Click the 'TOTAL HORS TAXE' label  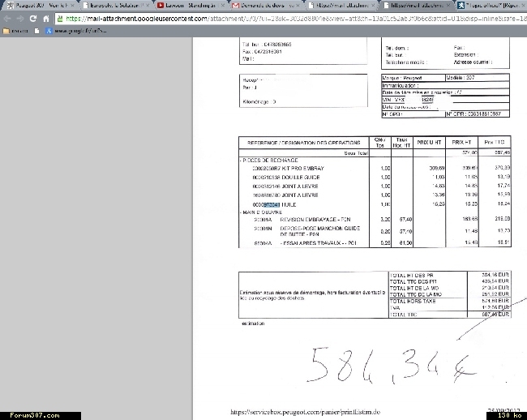413,302
